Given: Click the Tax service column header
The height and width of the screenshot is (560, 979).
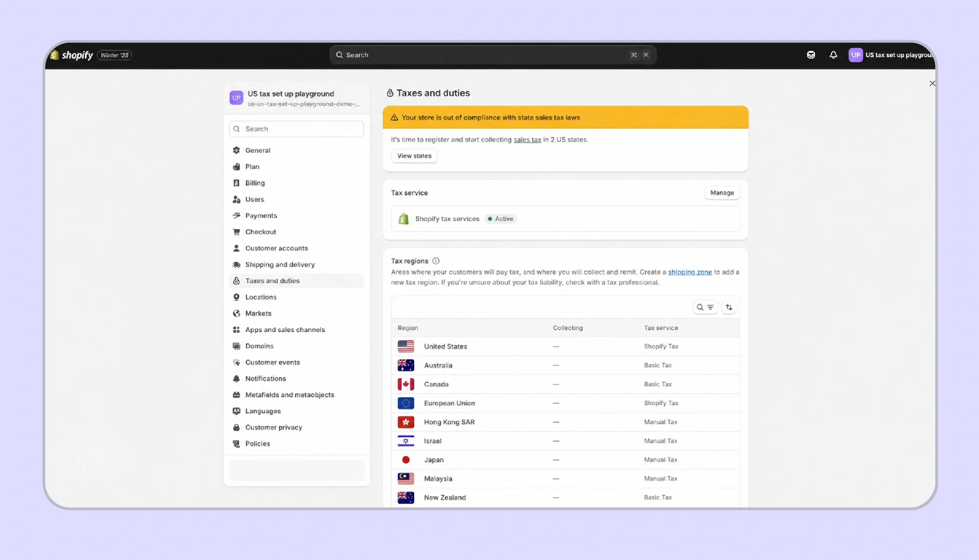Looking at the screenshot, I should tap(661, 328).
